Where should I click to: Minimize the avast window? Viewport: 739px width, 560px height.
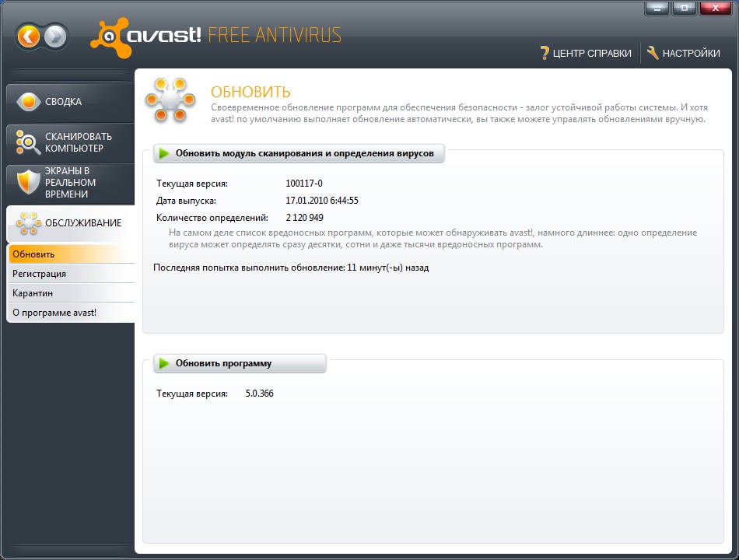pos(657,8)
